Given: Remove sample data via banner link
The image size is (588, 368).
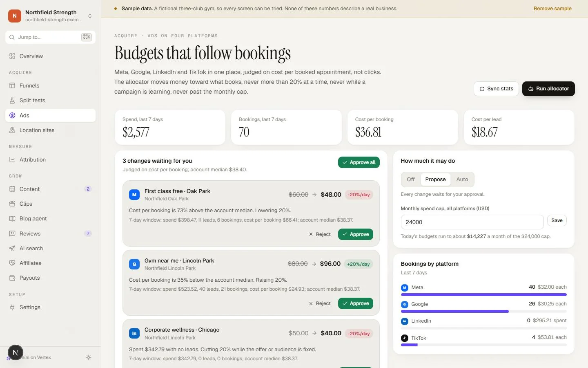Looking at the screenshot, I should (552, 9).
